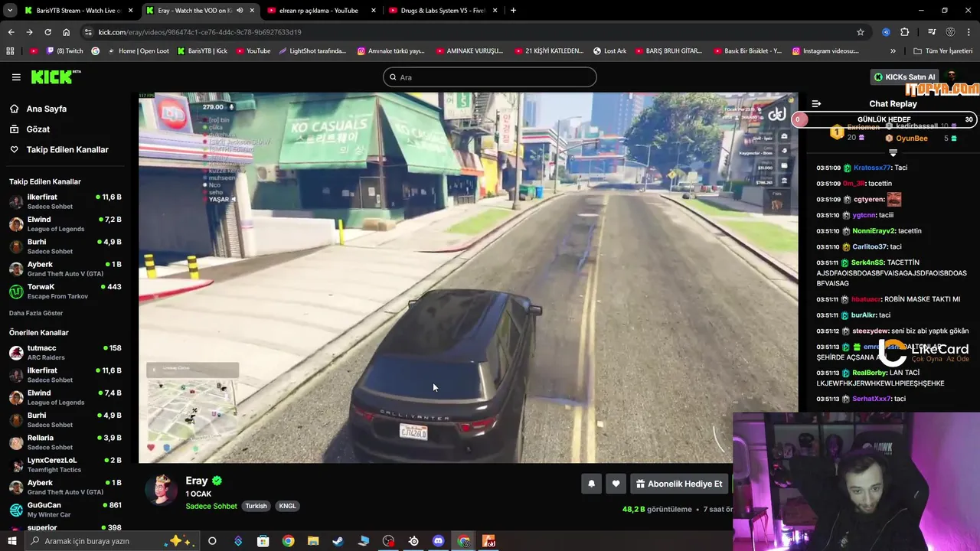Screen dimensions: 980x551
Task: Open a new browser tab
Action: pos(513,11)
